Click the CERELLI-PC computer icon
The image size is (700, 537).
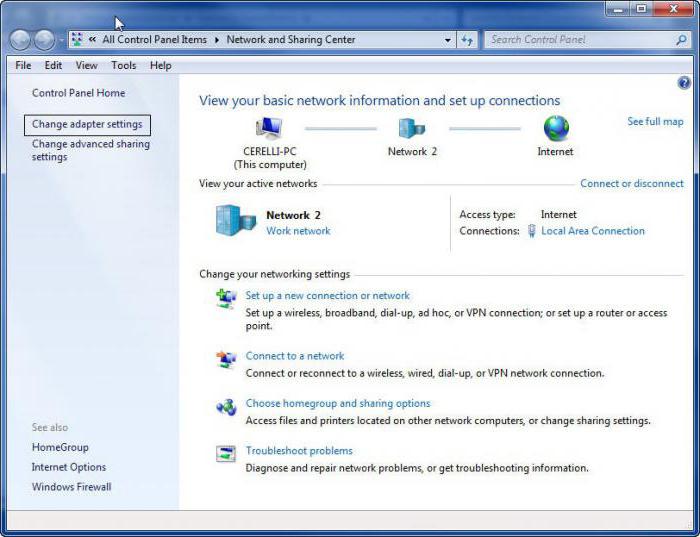(x=269, y=128)
